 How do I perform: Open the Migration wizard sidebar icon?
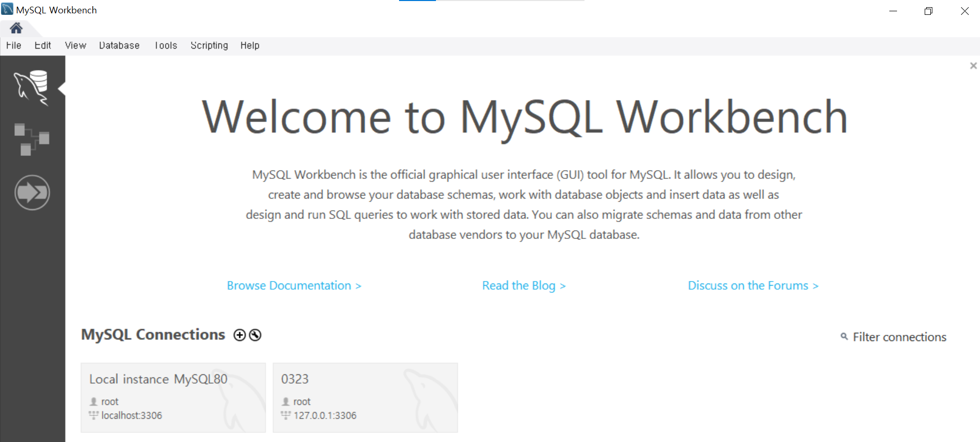tap(32, 193)
